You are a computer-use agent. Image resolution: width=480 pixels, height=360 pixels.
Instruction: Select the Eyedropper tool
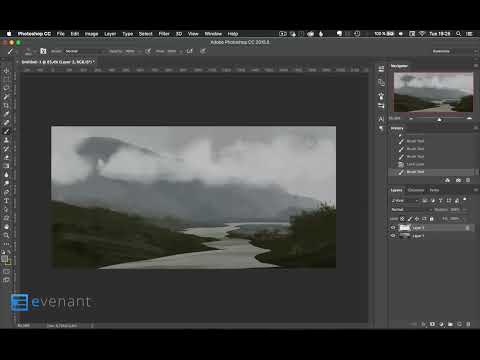6,114
